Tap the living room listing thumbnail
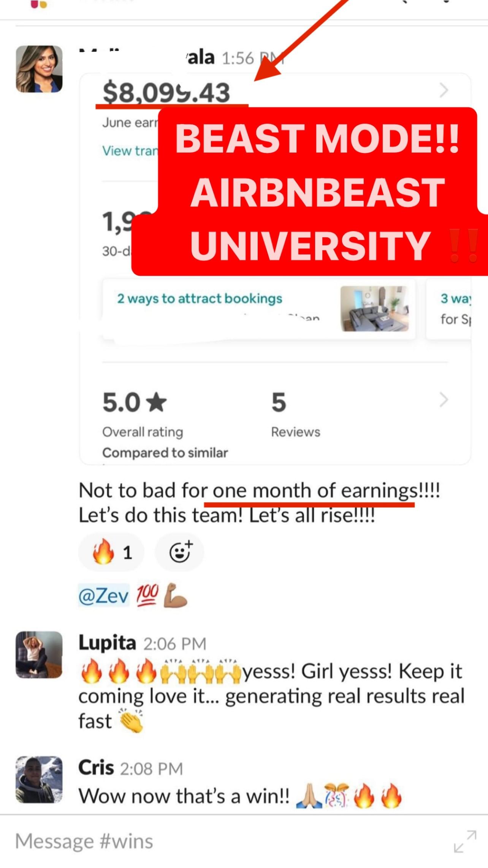Screen dimensions: 488x868 coord(374,308)
